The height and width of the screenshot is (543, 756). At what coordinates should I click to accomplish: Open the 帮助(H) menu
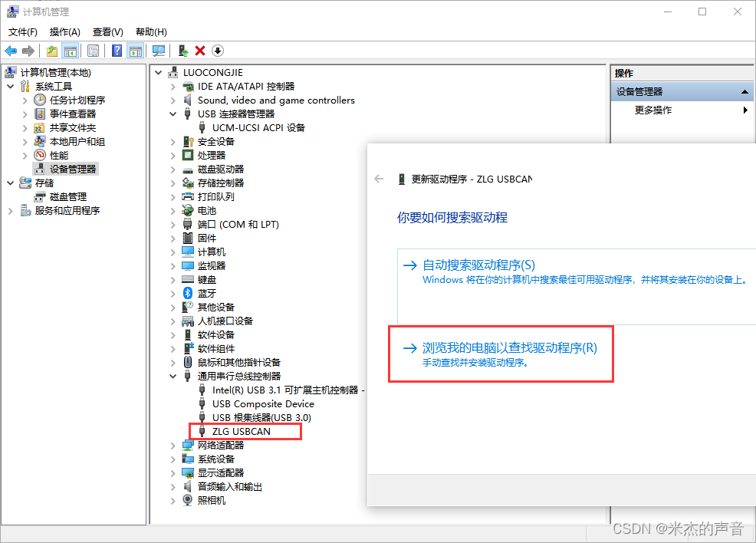(151, 31)
